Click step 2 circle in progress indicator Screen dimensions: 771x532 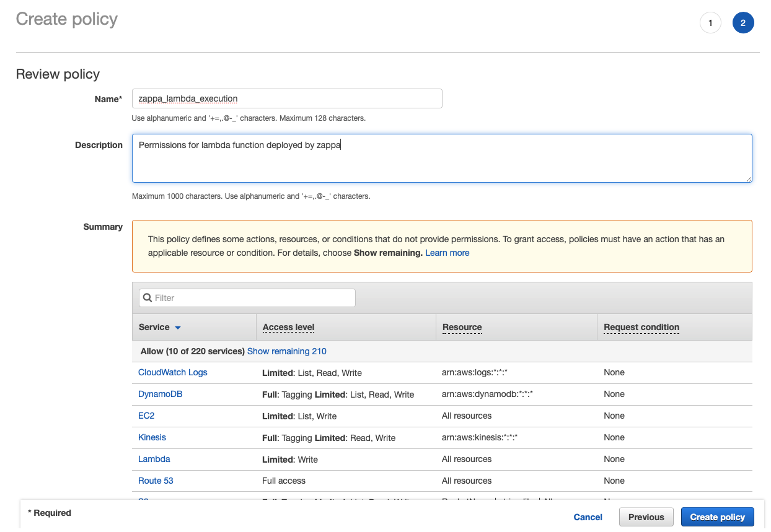[x=743, y=22]
